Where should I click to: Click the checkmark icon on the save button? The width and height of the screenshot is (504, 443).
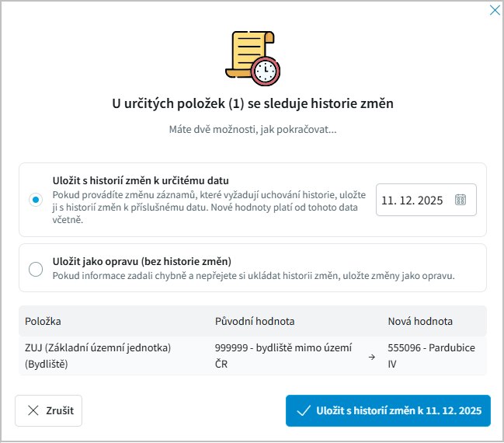[x=304, y=410]
